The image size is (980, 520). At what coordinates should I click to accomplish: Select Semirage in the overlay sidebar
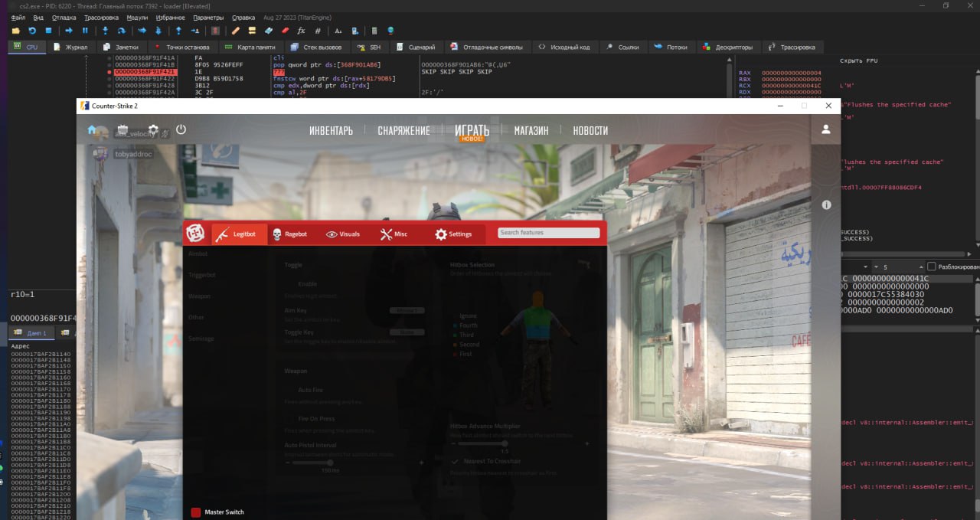[x=201, y=338]
